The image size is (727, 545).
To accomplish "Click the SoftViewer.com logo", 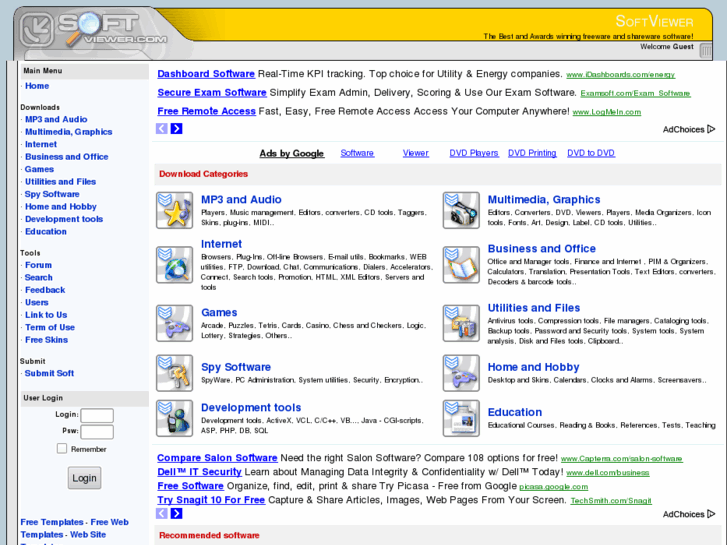I will [x=95, y=30].
